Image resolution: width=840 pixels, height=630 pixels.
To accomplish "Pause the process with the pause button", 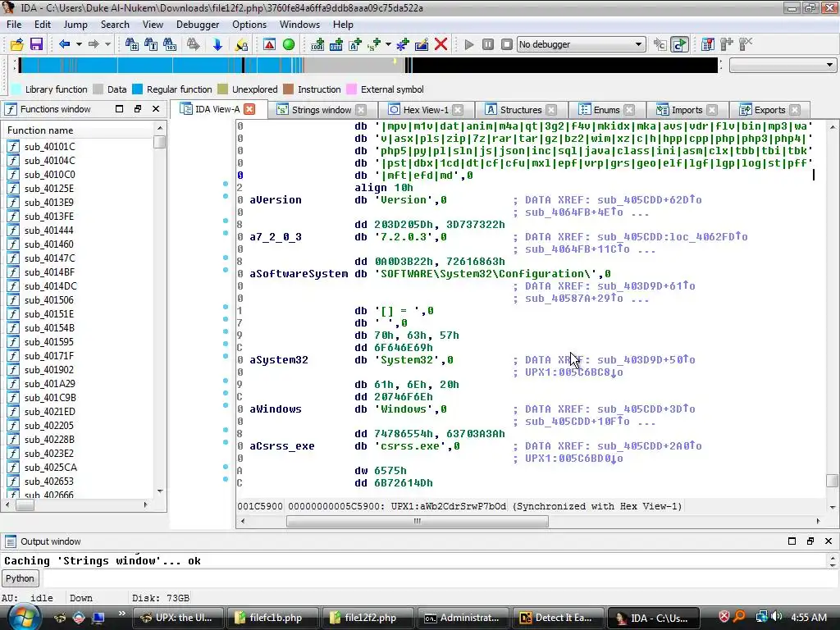I will [x=488, y=44].
